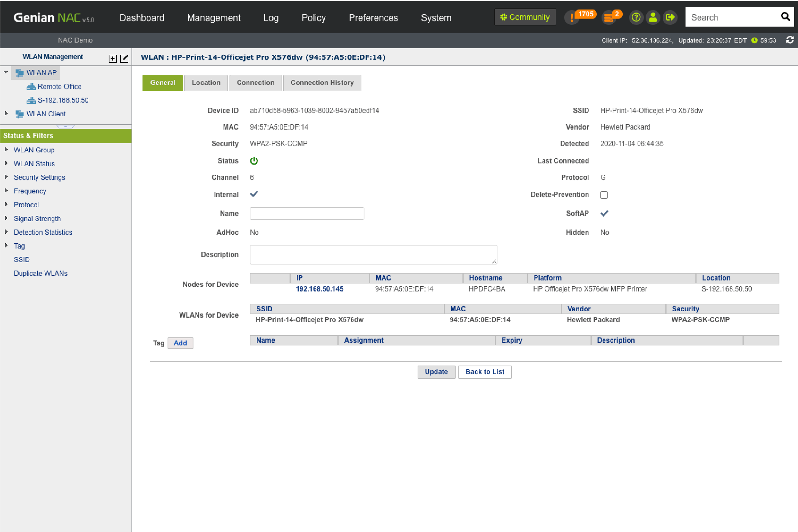Click the refresh icon next to session timer
Viewport: 798px width, 532px height.
pyautogui.click(x=790, y=40)
